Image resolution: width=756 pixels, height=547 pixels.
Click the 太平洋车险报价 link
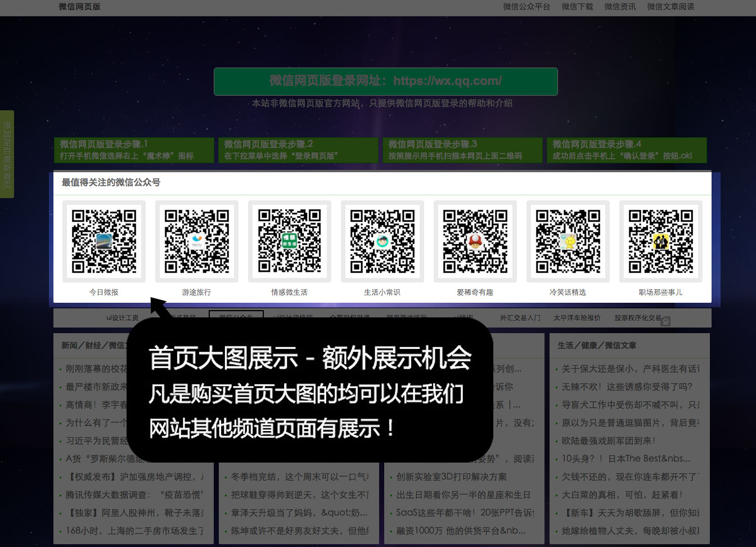tap(577, 318)
